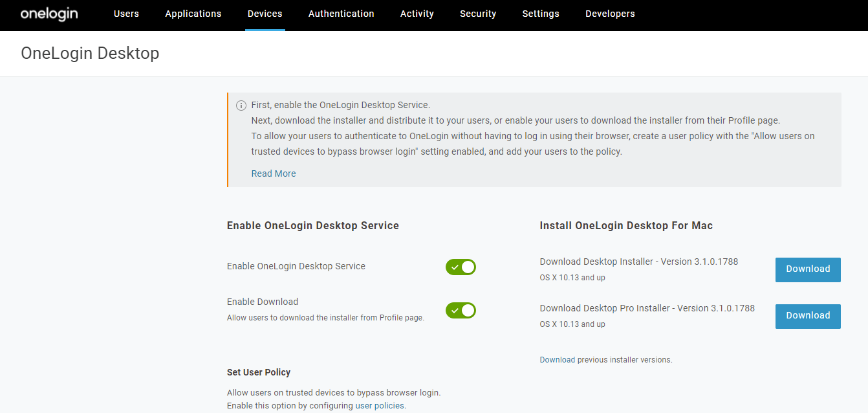
Task: Open the Developers section
Action: click(609, 14)
